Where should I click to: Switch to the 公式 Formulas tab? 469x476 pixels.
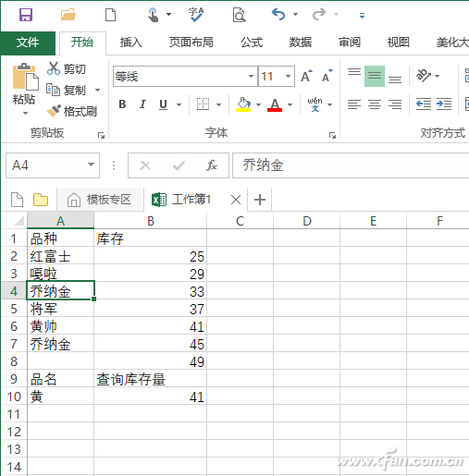[252, 43]
